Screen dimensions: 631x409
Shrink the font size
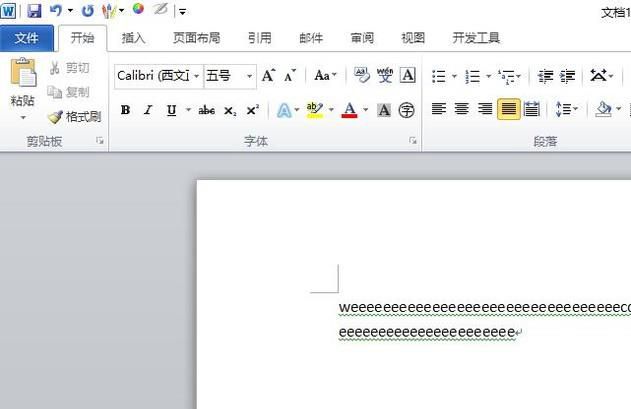pos(289,75)
